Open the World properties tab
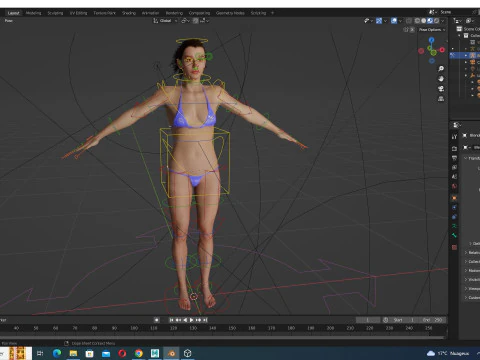Image resolution: width=480 pixels, height=360 pixels. [x=454, y=186]
